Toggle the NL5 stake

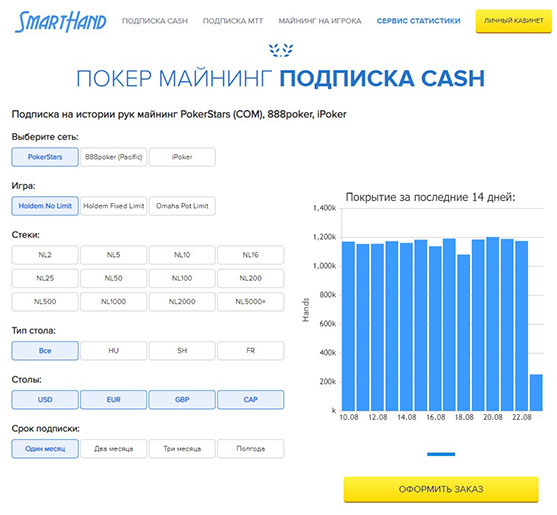pos(114,255)
